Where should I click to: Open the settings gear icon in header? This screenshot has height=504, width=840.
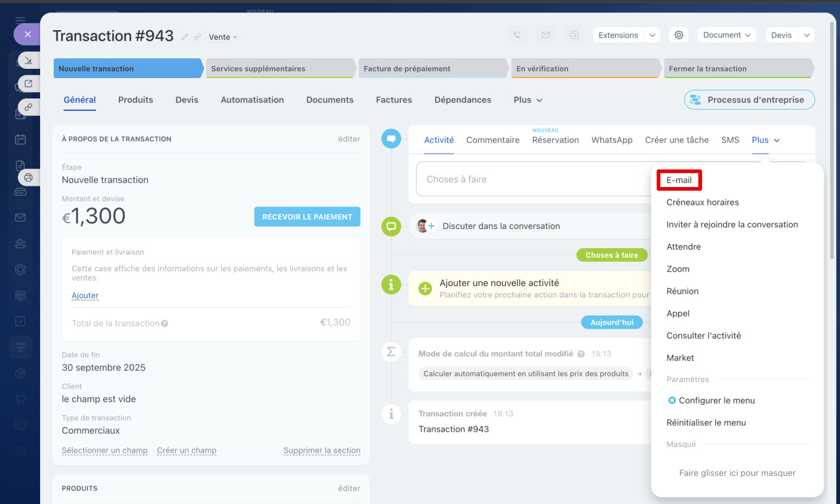(679, 35)
